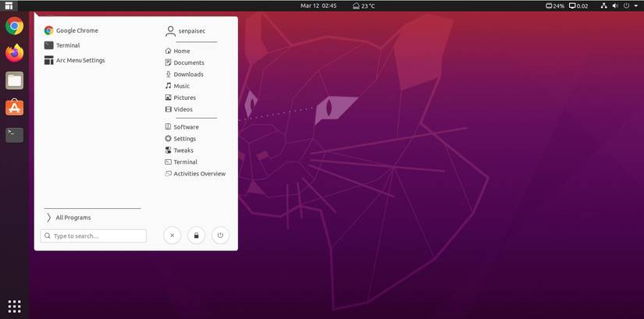Click the 0.02 system load indicator
Screen dimensions: 644x319
578,5
